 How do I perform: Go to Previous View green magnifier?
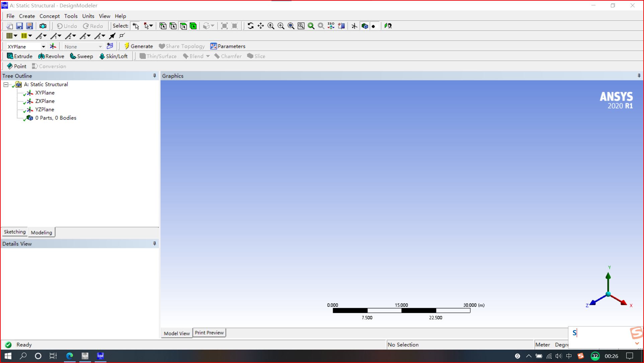[x=311, y=26]
